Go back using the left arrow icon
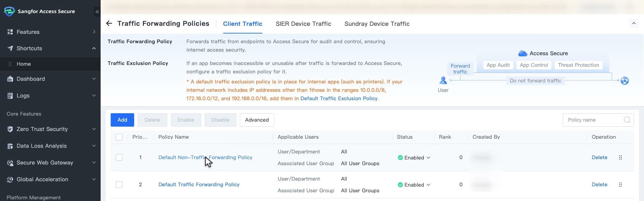Image resolution: width=644 pixels, height=201 pixels. (x=109, y=23)
